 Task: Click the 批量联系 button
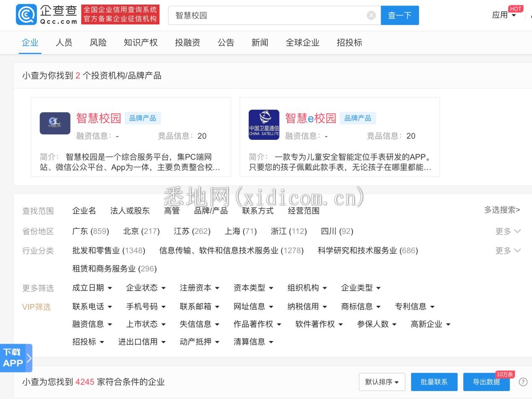434,382
